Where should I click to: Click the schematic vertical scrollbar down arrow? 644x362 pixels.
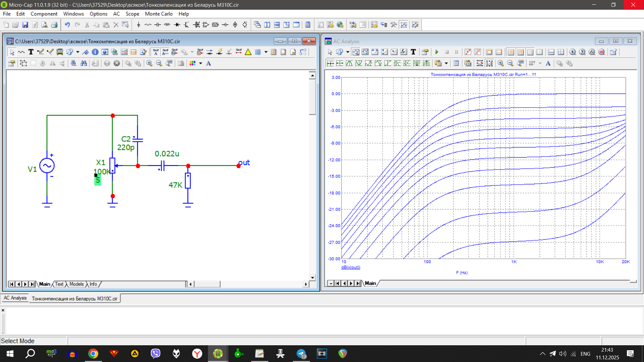click(x=312, y=277)
